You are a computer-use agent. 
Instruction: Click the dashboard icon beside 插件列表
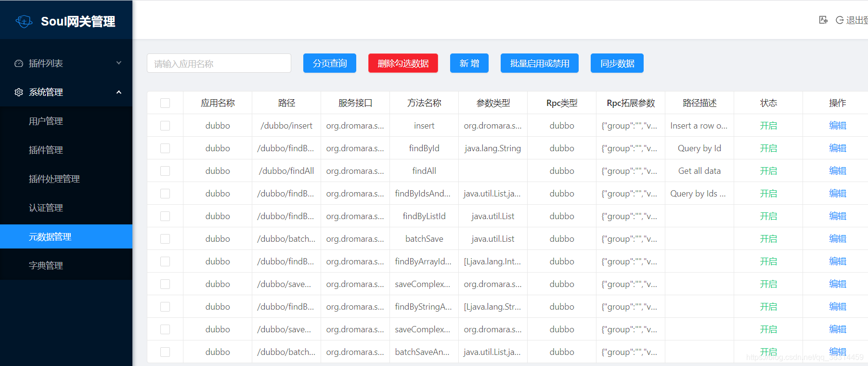[19, 63]
